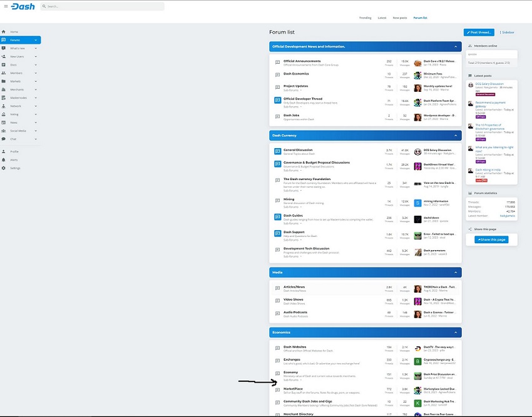
Task: Open Settings via the gear icon
Action: (x=3, y=168)
